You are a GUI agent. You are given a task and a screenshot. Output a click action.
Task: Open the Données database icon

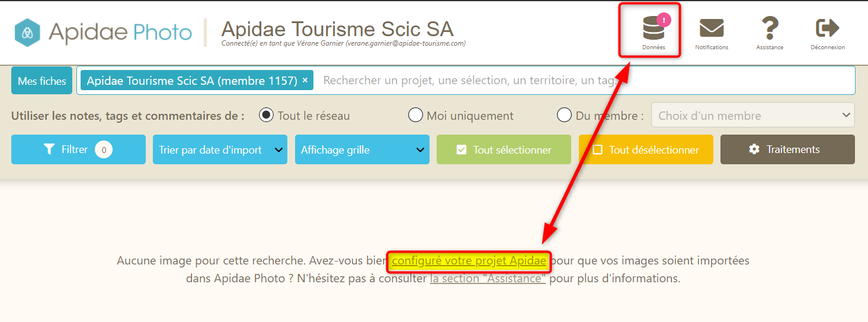[x=654, y=32]
